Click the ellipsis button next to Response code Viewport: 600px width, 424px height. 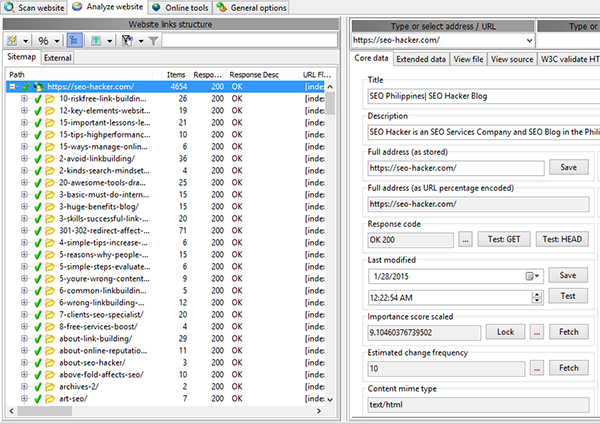(x=466, y=239)
